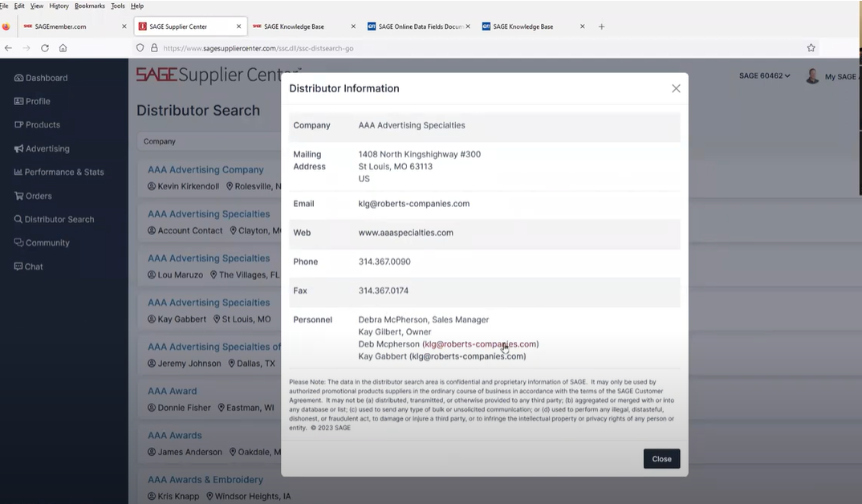The width and height of the screenshot is (862, 504).
Task: Click the shield tracking protection icon
Action: click(x=140, y=48)
